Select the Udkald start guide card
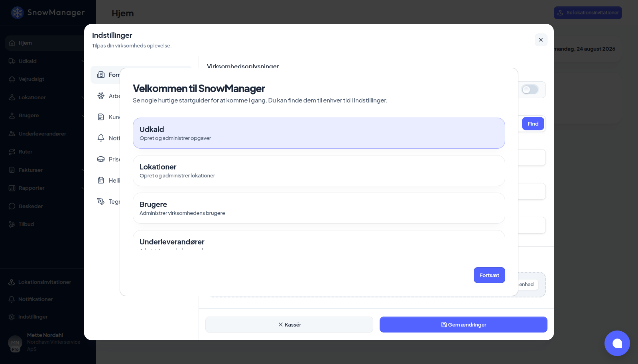638x364 pixels. 319,133
